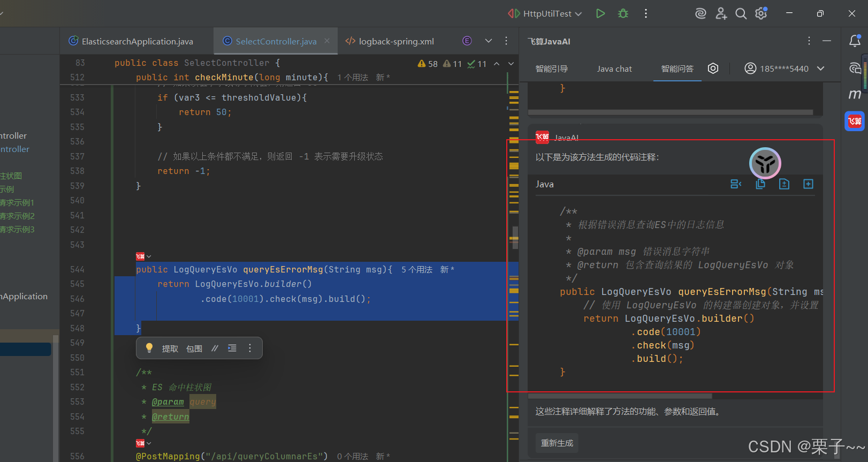The width and height of the screenshot is (868, 462).
Task: Click the comment (//) button in the floating toolbar
Action: click(215, 349)
